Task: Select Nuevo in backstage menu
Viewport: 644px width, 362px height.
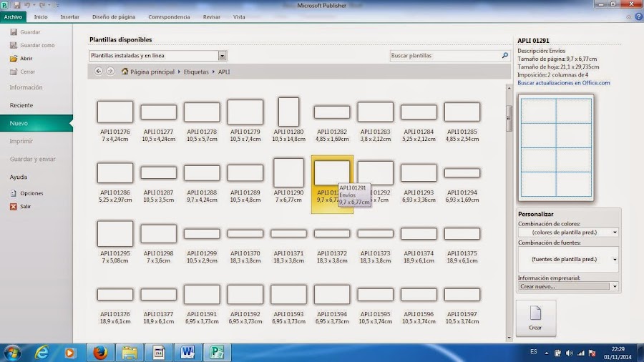Action: click(36, 123)
